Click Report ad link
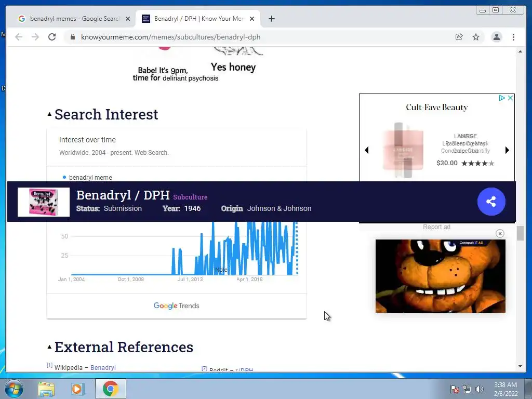The width and height of the screenshot is (532, 399). (436, 227)
